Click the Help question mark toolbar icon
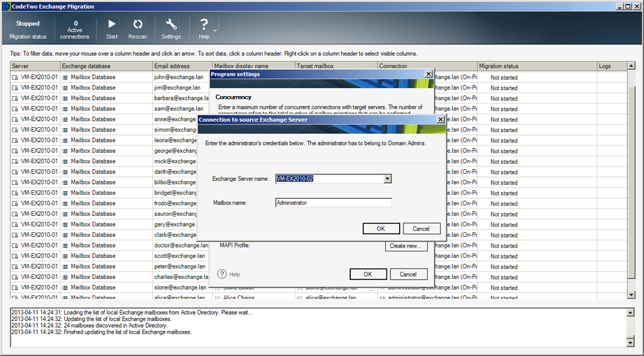The width and height of the screenshot is (644, 356). coord(204,24)
